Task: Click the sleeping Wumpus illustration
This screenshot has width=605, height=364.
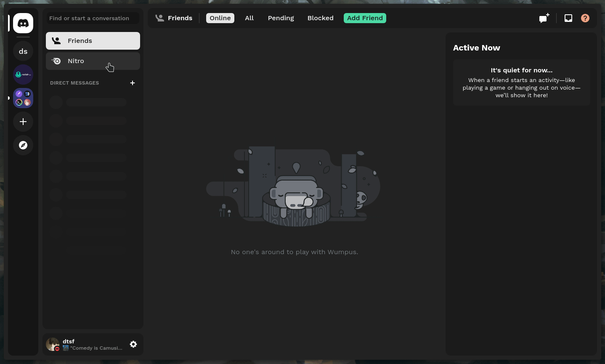Action: pyautogui.click(x=293, y=186)
